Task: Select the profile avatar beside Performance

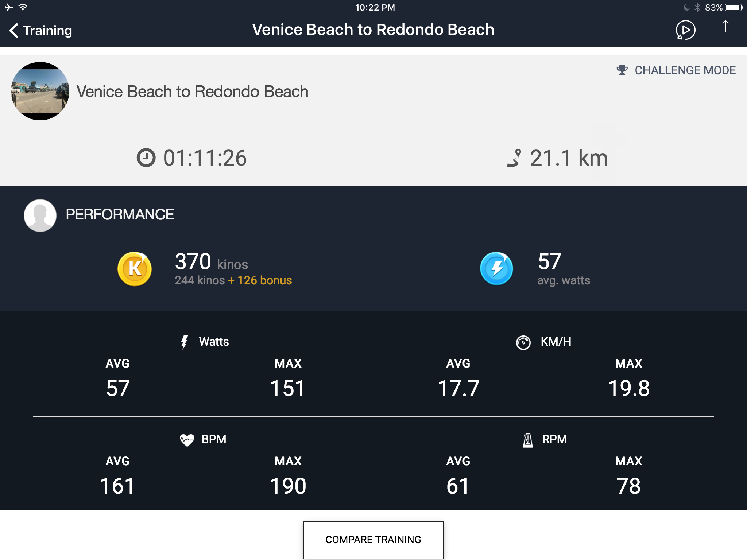Action: click(x=40, y=215)
